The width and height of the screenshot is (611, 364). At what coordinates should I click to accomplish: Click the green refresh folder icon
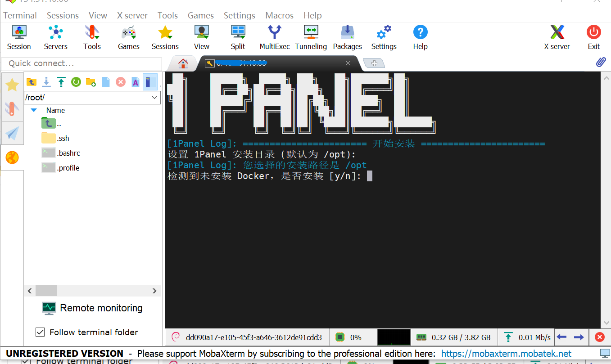tap(76, 82)
